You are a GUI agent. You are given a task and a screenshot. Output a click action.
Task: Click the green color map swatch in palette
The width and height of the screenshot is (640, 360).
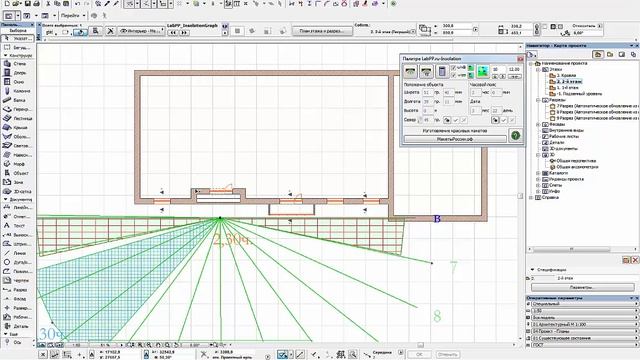483,71
